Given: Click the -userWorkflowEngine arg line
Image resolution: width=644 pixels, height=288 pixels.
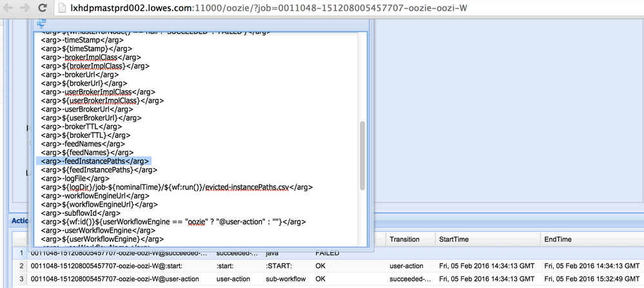Looking at the screenshot, I should click(98, 230).
